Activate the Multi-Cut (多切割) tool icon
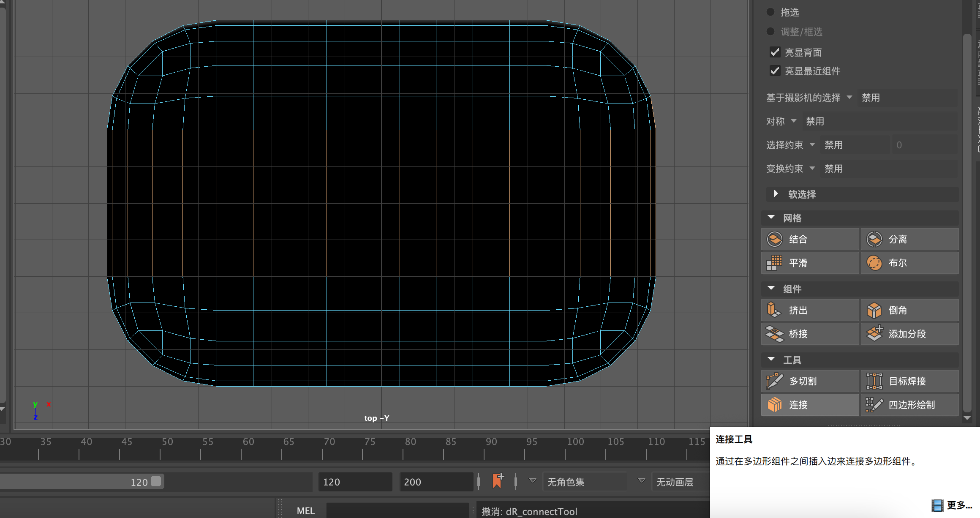The width and height of the screenshot is (980, 518). pyautogui.click(x=775, y=381)
